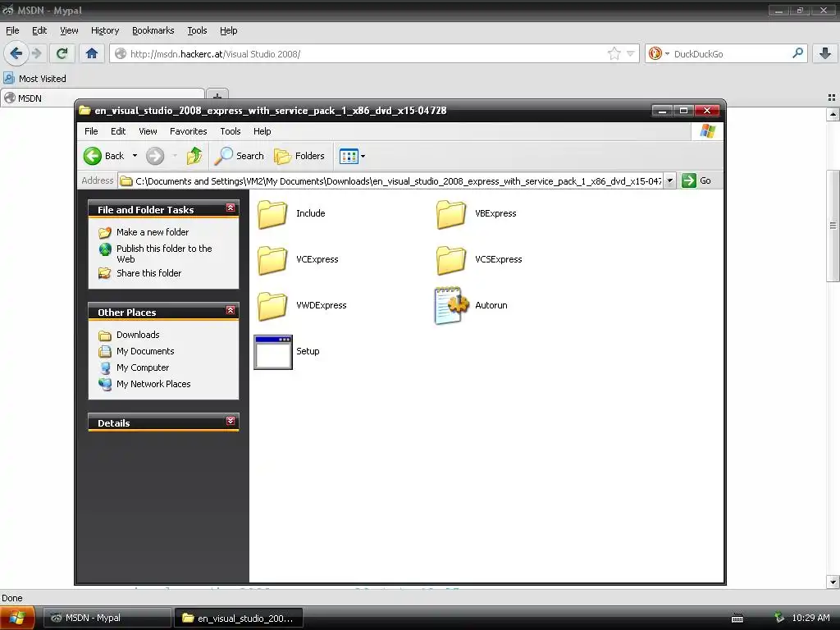Go to Downloads in Other Places
This screenshot has height=630, width=840.
[138, 335]
